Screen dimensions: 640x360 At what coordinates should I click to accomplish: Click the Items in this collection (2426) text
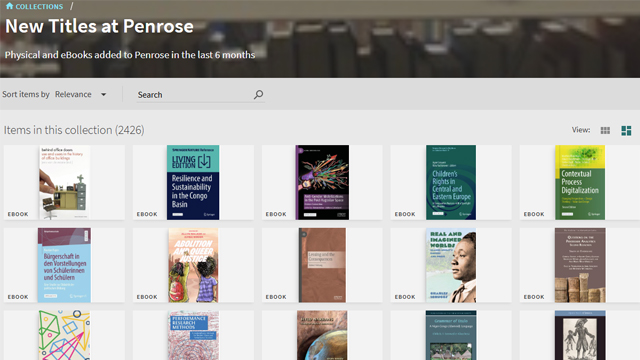point(74,130)
